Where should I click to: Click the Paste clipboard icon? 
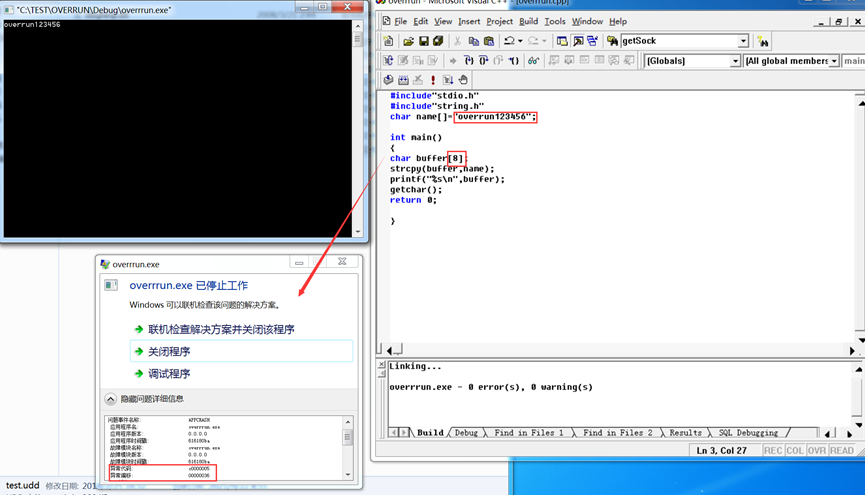pyautogui.click(x=489, y=41)
